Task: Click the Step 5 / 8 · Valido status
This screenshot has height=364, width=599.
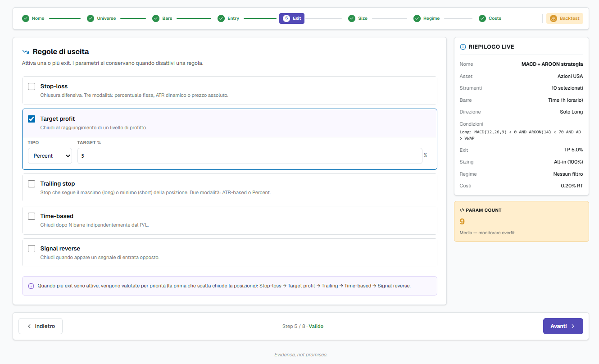Action: point(303,326)
